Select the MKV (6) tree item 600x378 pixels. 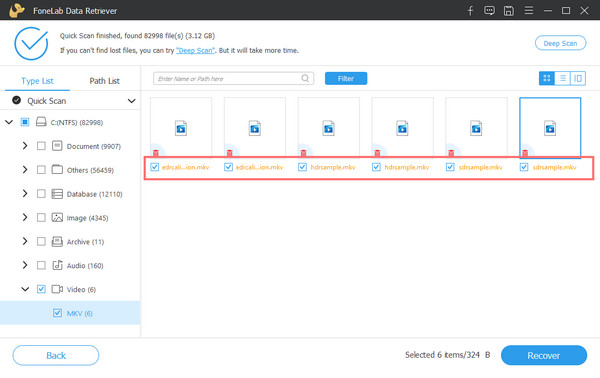click(70, 313)
